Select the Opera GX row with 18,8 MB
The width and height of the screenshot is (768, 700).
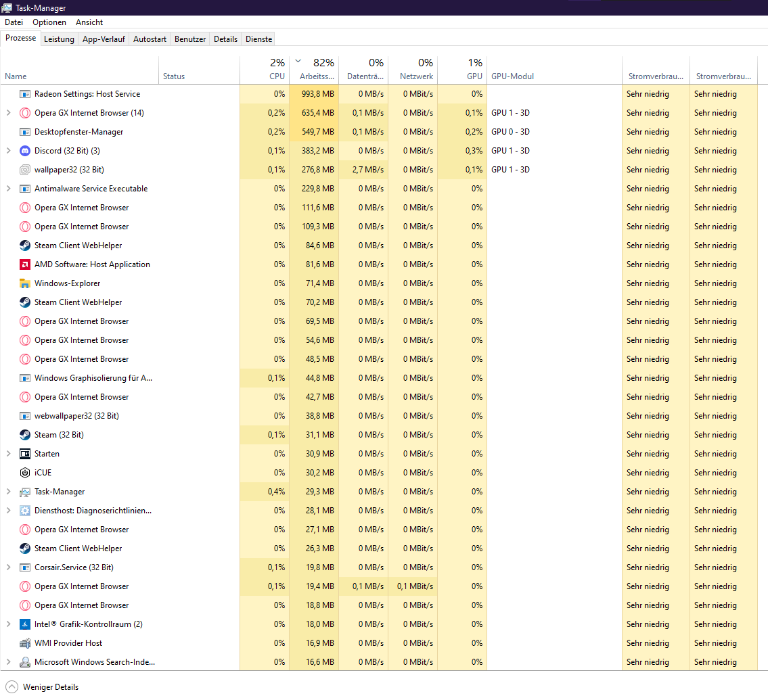coord(379,605)
